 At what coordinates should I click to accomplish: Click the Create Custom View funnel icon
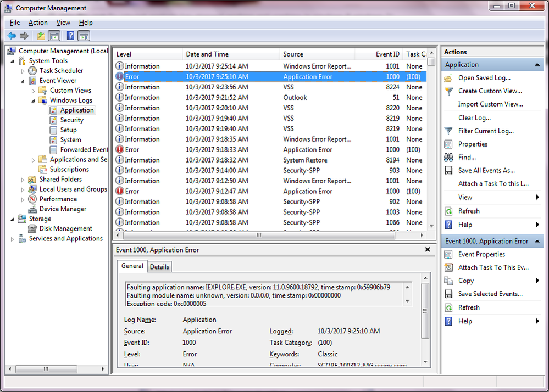(448, 91)
